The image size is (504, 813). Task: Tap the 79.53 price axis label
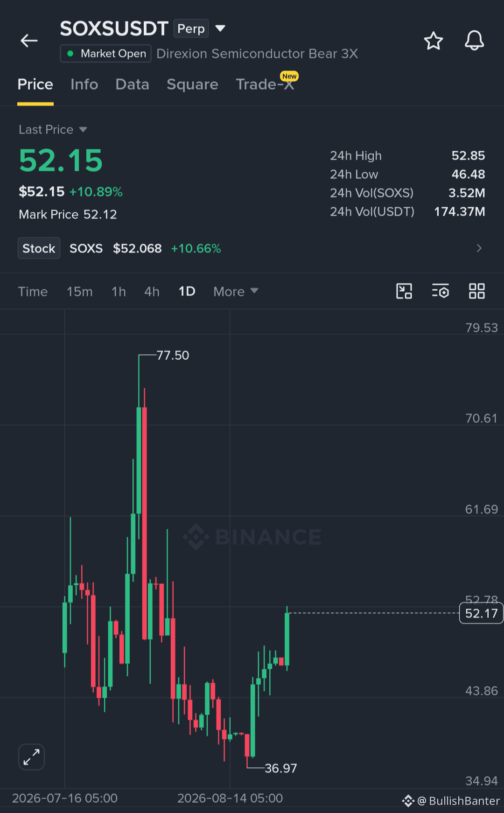482,328
